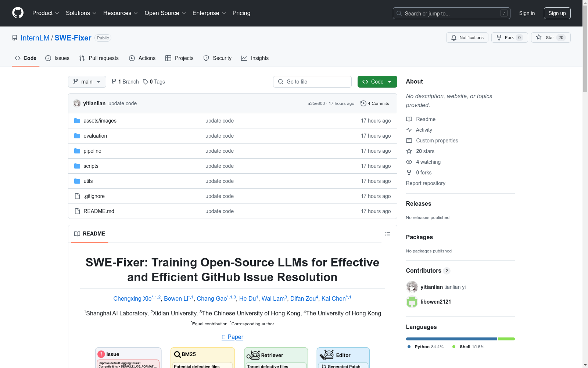
Task: Switch to the Issues tab
Action: tap(57, 58)
